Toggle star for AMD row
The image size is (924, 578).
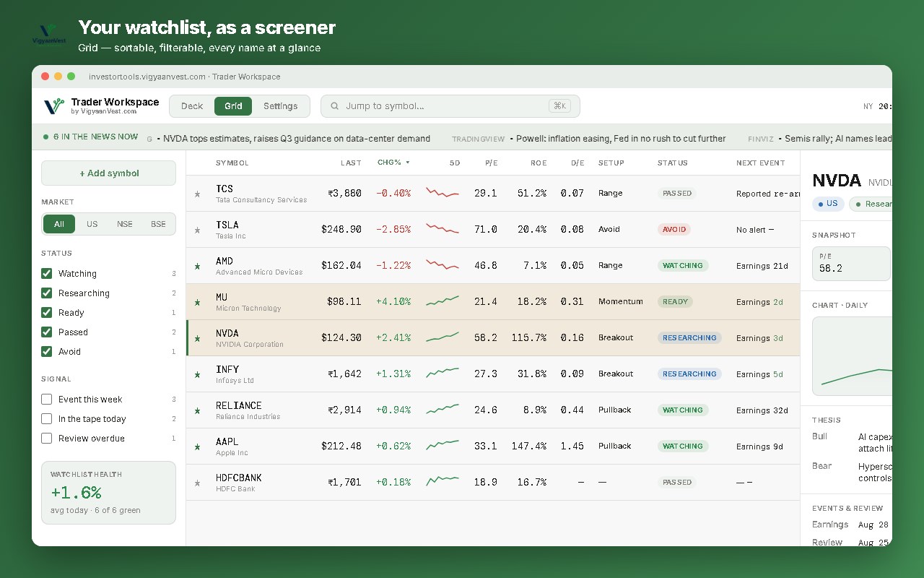click(197, 266)
